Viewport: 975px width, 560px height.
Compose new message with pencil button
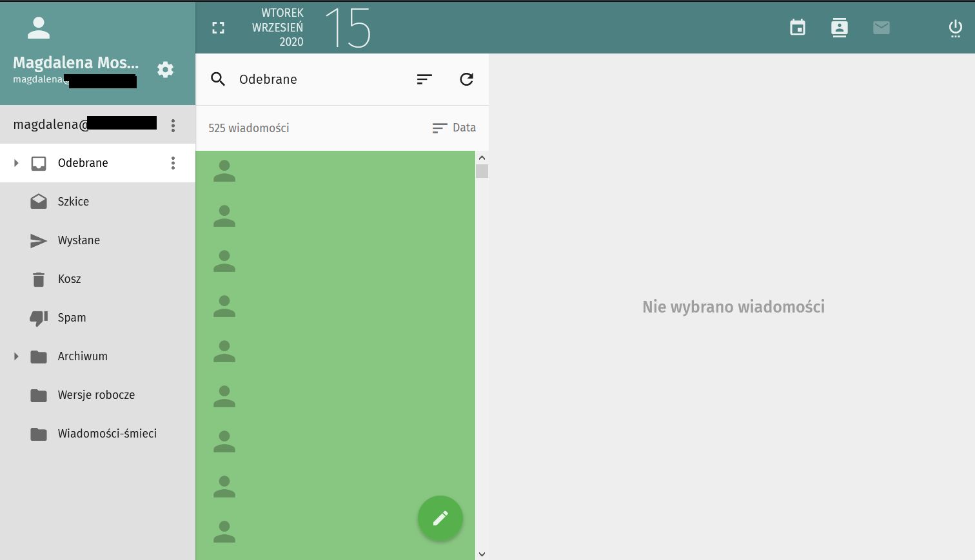click(x=440, y=518)
